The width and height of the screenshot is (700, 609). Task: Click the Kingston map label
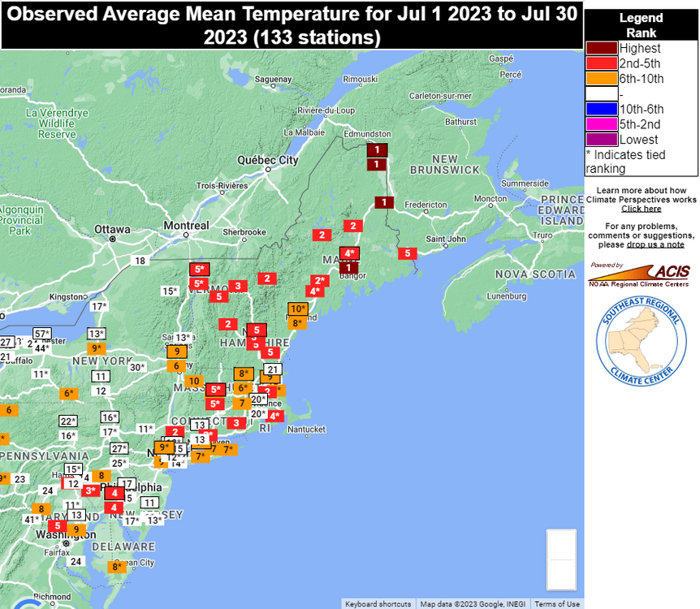point(66,297)
